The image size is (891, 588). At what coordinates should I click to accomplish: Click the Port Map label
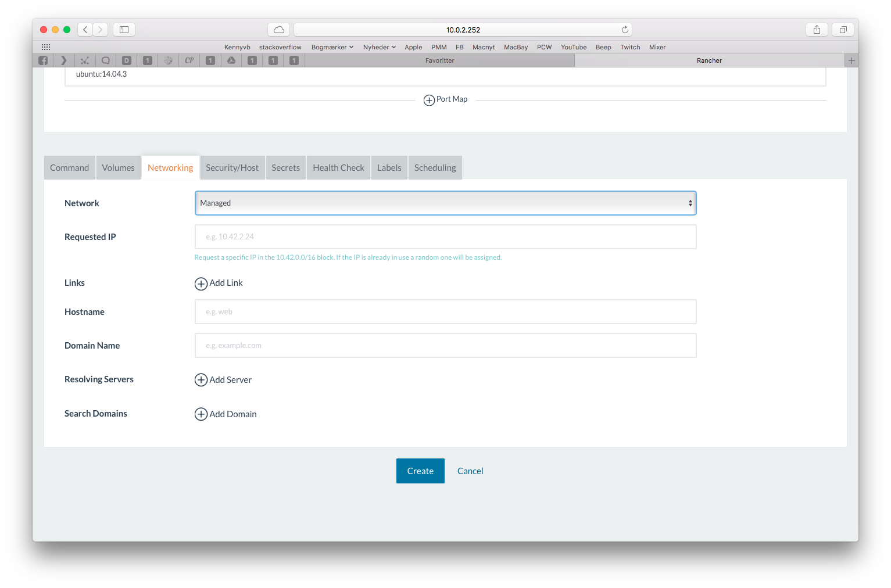click(x=452, y=99)
